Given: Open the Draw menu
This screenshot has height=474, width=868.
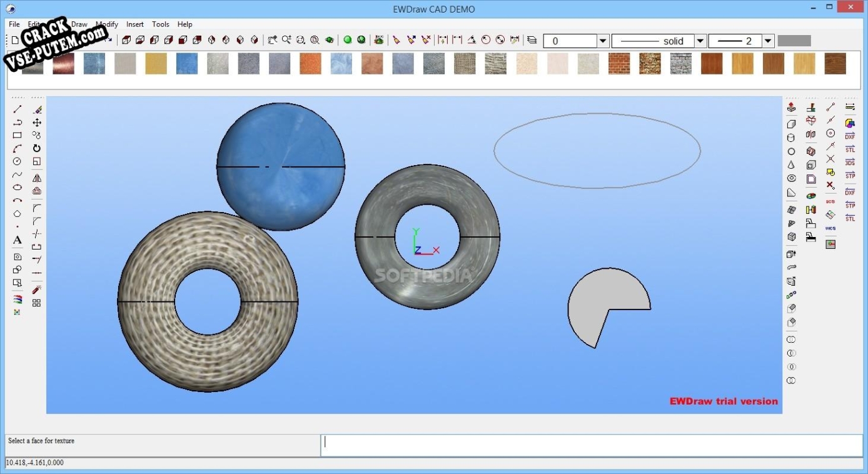Looking at the screenshot, I should pos(79,24).
